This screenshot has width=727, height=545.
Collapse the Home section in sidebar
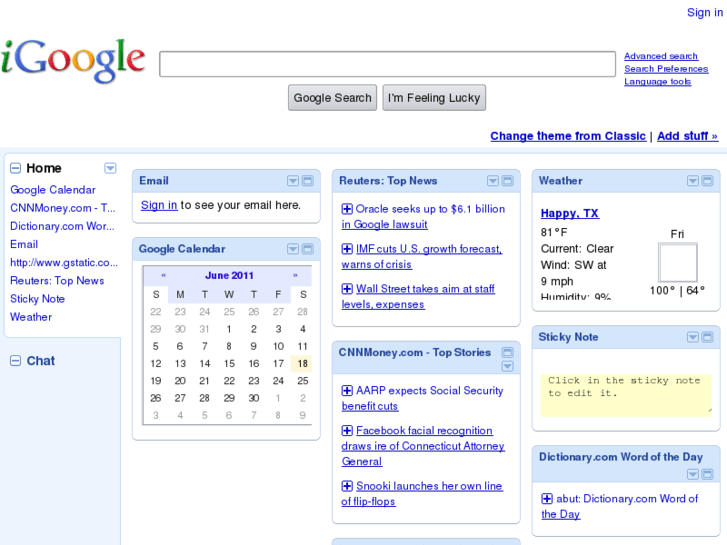[15, 168]
